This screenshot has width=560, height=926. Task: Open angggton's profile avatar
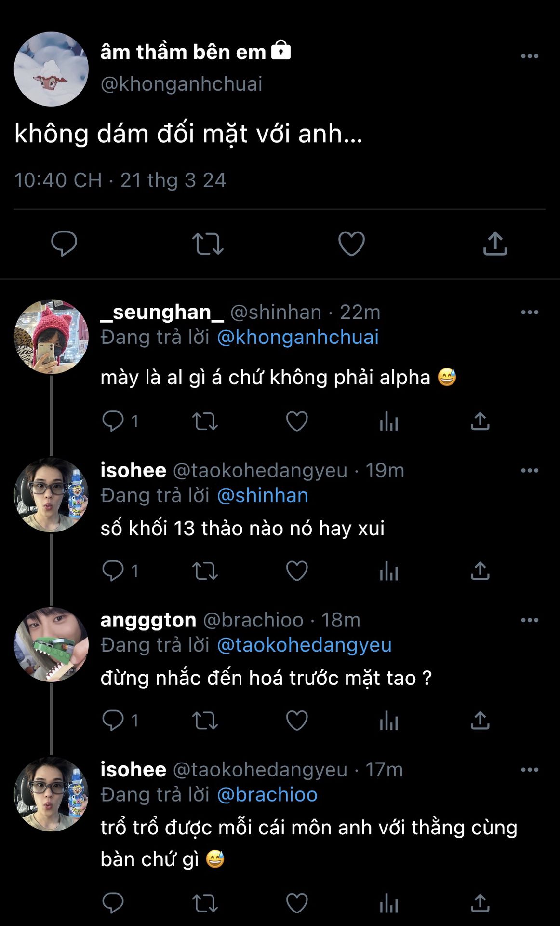pyautogui.click(x=51, y=644)
